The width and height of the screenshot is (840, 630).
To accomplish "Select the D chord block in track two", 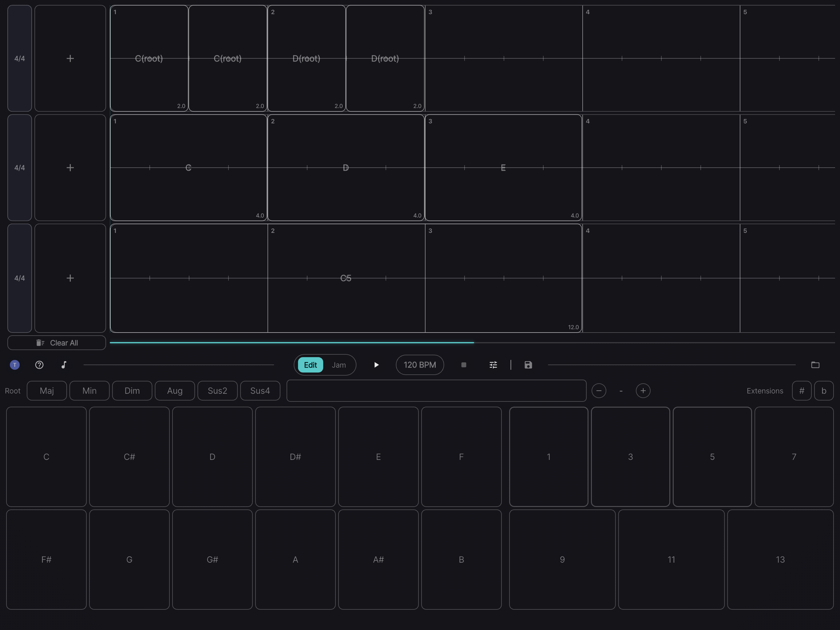I will [x=346, y=168].
